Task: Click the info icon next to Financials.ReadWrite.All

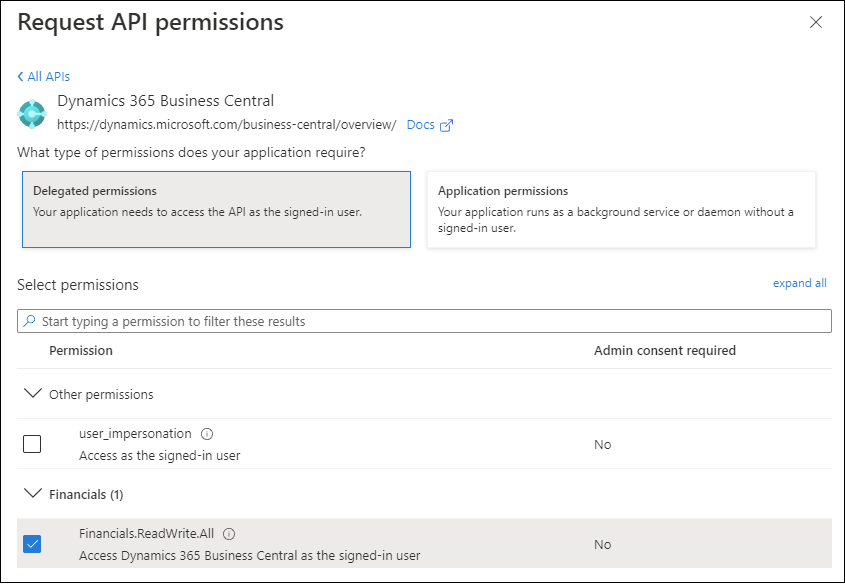Action: [229, 534]
